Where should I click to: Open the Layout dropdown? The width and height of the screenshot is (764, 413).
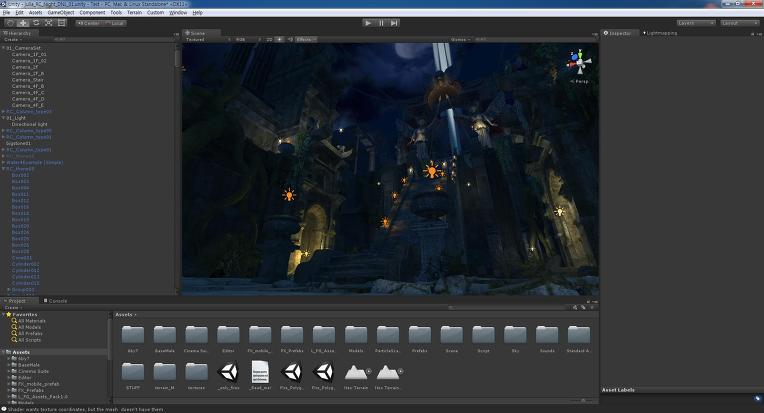pyautogui.click(x=740, y=23)
